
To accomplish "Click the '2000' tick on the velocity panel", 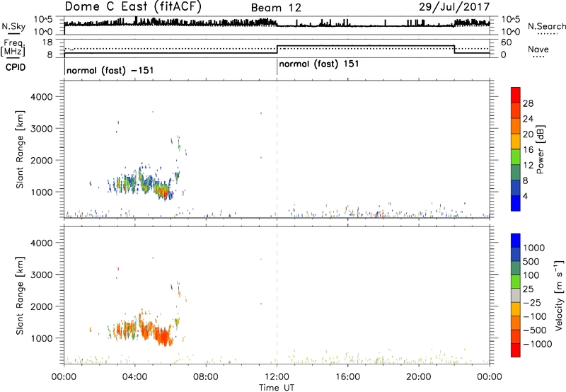I will 42,306.
